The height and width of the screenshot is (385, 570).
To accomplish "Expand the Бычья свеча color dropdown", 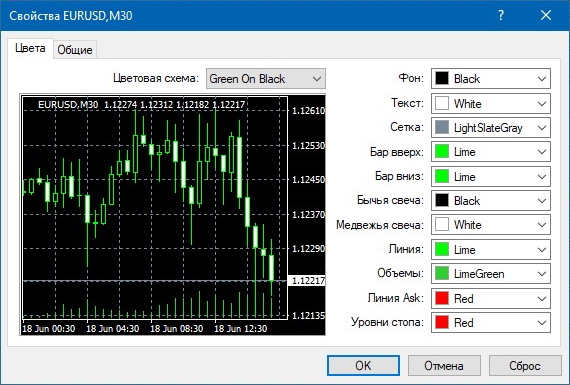I will [x=491, y=201].
